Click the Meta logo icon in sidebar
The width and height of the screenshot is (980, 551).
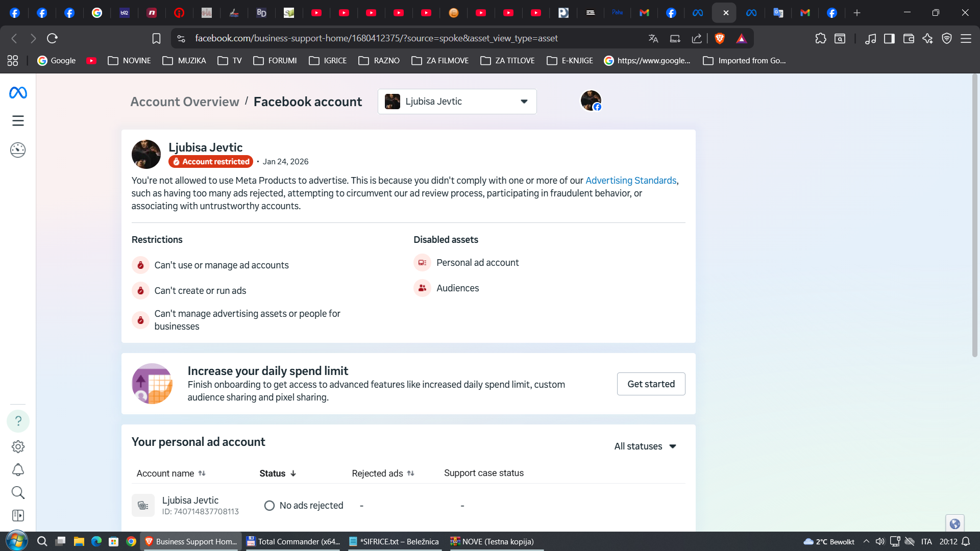(x=18, y=93)
